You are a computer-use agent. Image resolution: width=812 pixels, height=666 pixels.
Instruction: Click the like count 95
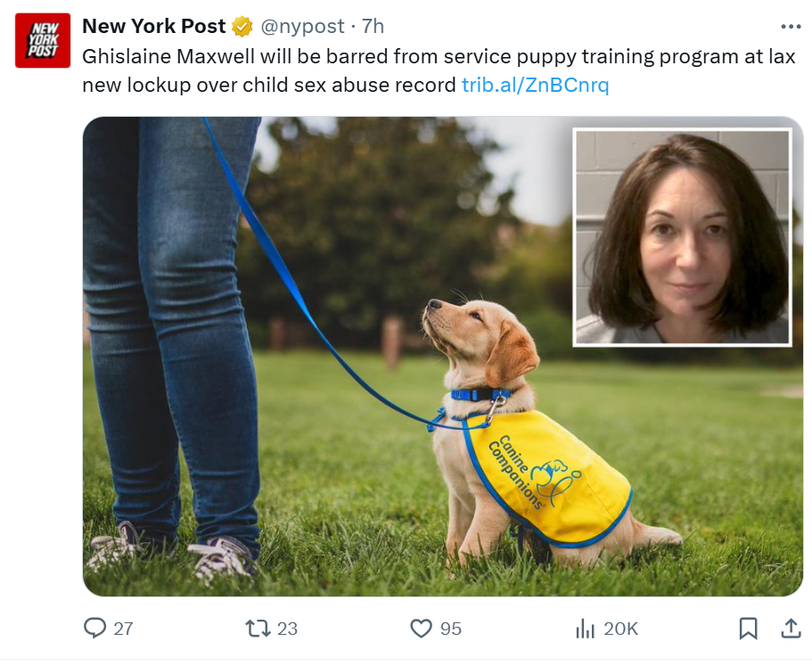450,629
